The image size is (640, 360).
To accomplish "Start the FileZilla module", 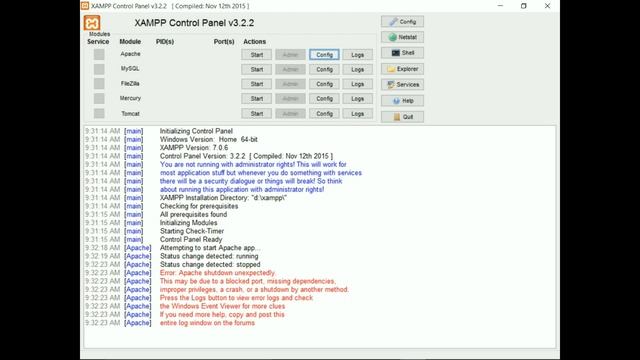I will [x=256, y=84].
